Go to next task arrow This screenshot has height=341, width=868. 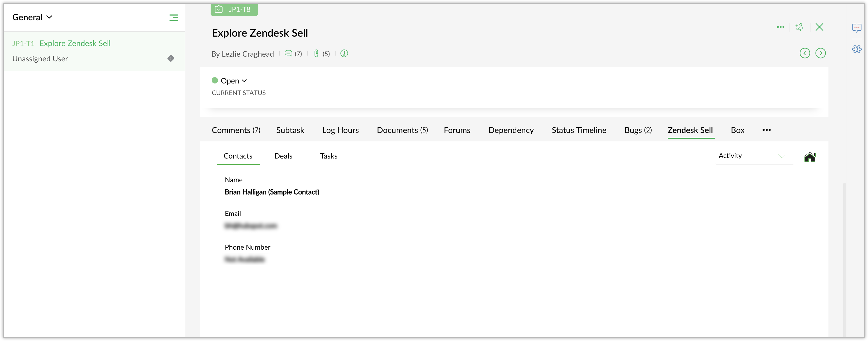pyautogui.click(x=820, y=53)
